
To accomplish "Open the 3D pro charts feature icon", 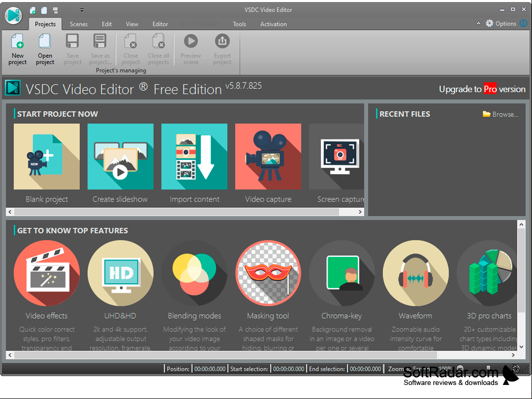I will coord(487,273).
